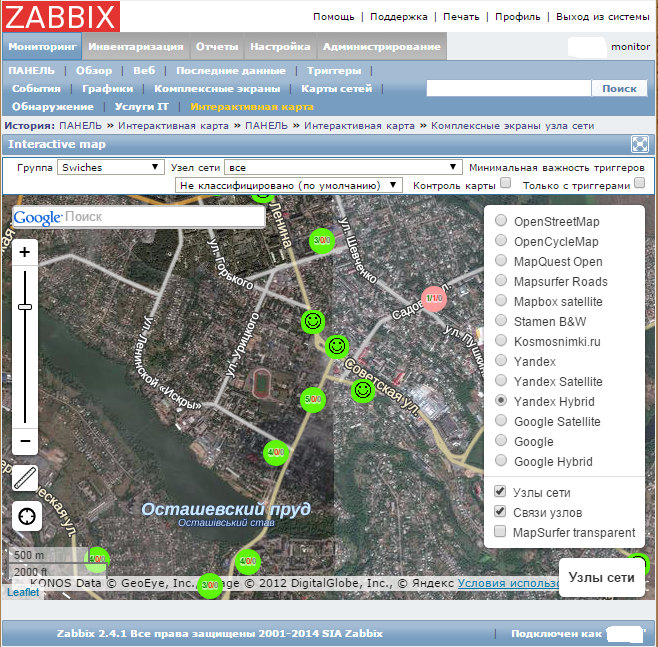
Task: Select Mapbox satellite base layer
Action: coord(501,300)
